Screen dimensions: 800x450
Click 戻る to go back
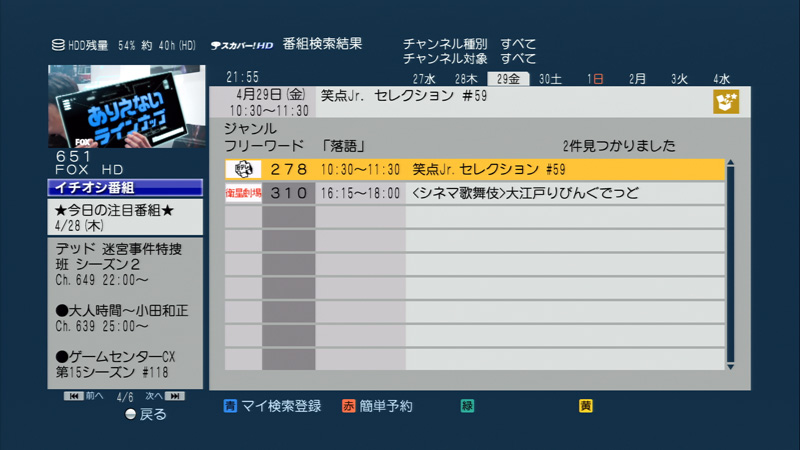[x=153, y=414]
